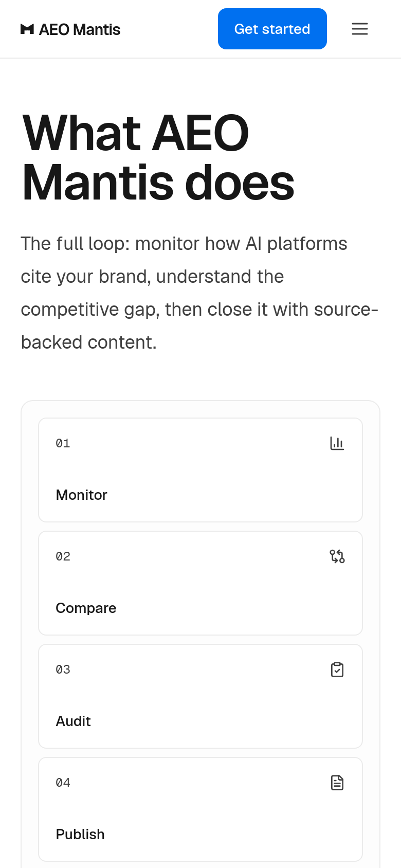401x868 pixels.
Task: Click step number 04
Action: click(x=63, y=783)
